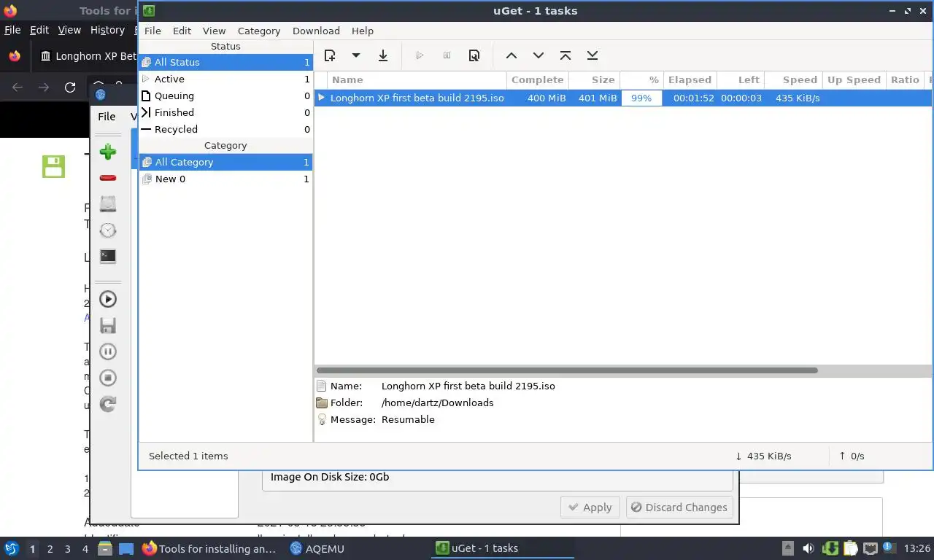Click the Resumable message text
Image resolution: width=934 pixels, height=560 pixels.
coord(408,419)
